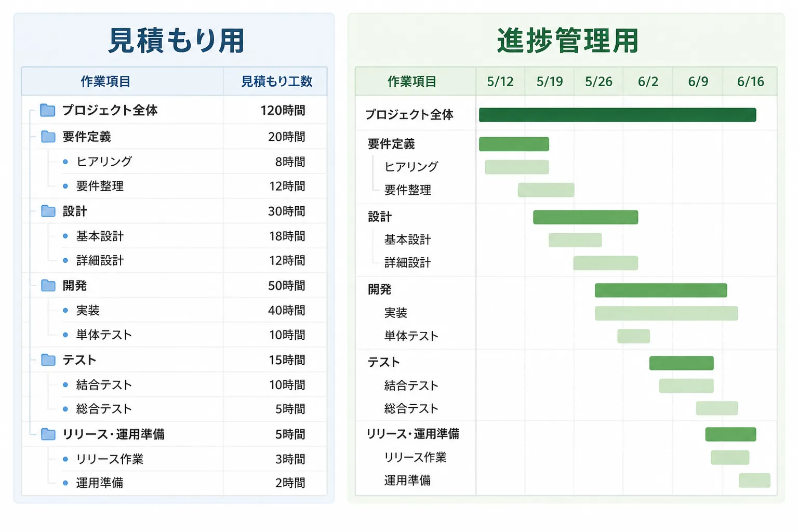The width and height of the screenshot is (798, 532).
Task: Select the 単体テスト row in estimate table
Action: click(x=174, y=335)
